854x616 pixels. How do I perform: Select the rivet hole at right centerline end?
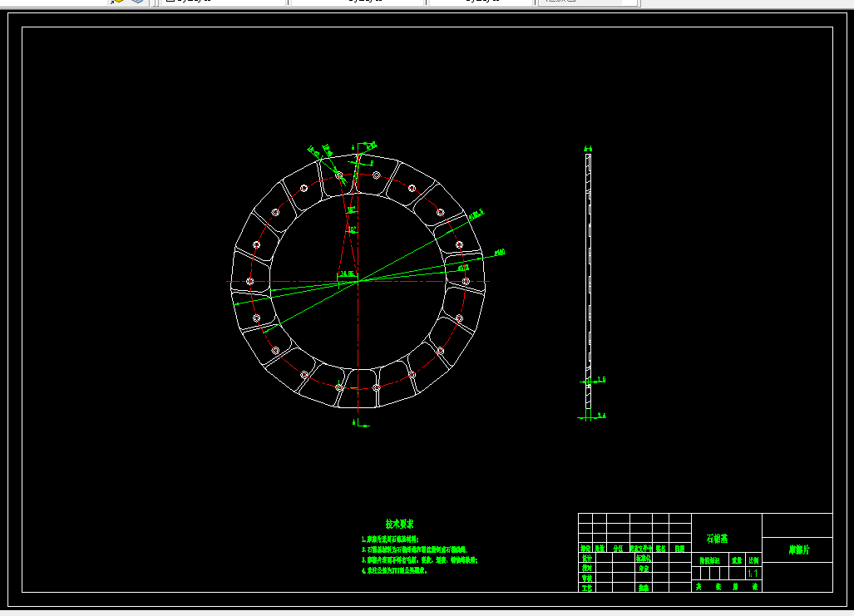466,282
